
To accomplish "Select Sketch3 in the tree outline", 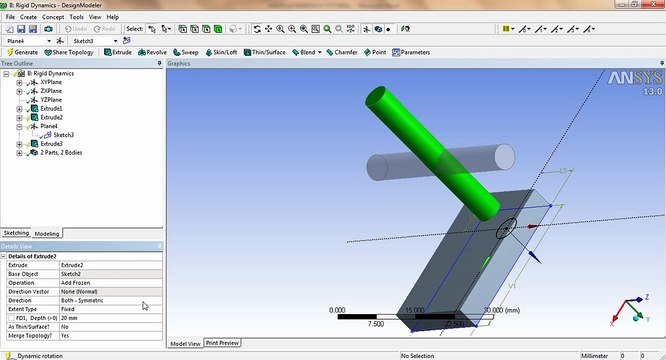I will pos(63,135).
